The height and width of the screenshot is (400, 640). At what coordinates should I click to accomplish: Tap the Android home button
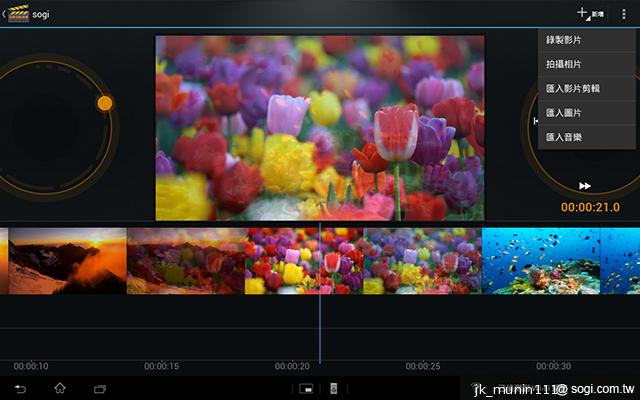[x=60, y=388]
